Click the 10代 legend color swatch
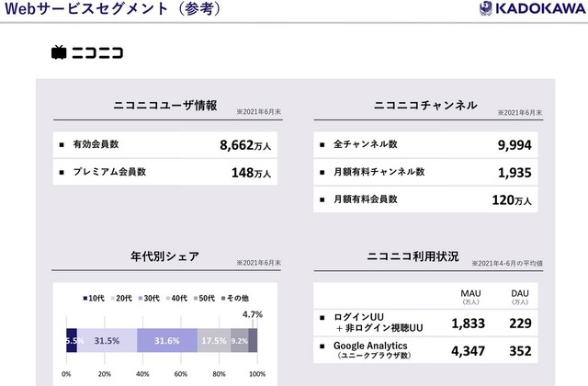 pyautogui.click(x=85, y=299)
